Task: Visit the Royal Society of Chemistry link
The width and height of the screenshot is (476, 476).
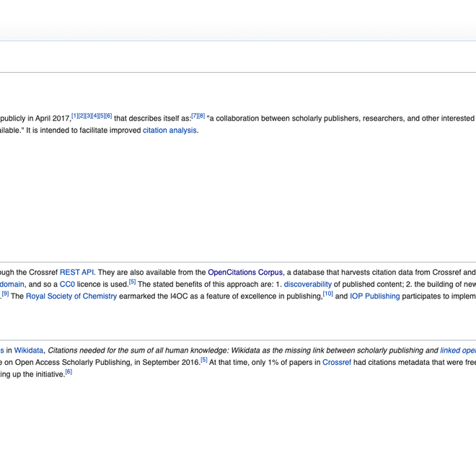Action: coord(71,296)
